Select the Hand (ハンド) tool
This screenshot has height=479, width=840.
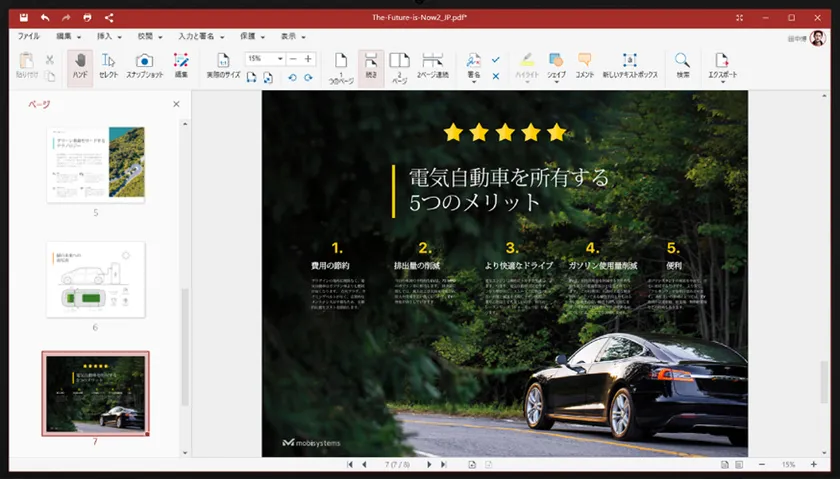point(79,66)
